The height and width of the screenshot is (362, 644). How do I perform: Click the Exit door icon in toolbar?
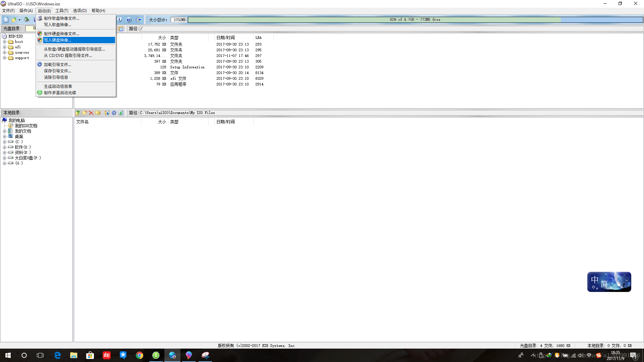coord(138,20)
